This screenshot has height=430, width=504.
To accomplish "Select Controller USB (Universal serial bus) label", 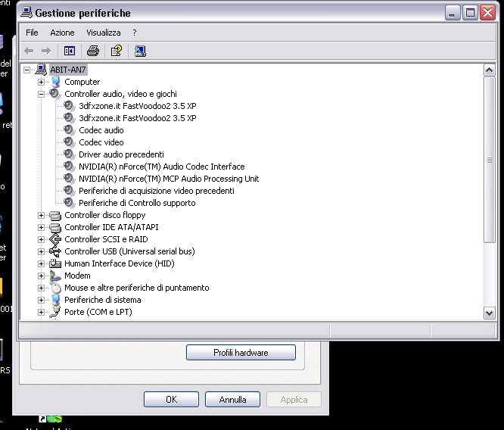I will pyautogui.click(x=129, y=251).
